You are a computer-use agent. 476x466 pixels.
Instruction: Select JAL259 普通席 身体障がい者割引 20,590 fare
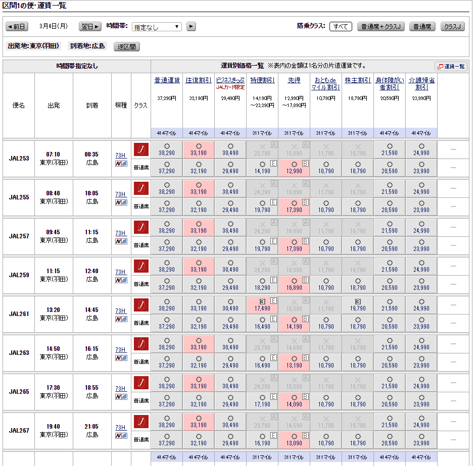click(390, 284)
